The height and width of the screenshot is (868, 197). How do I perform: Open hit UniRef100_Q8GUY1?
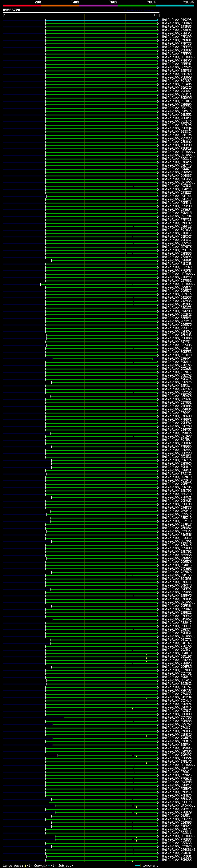tap(177, 118)
